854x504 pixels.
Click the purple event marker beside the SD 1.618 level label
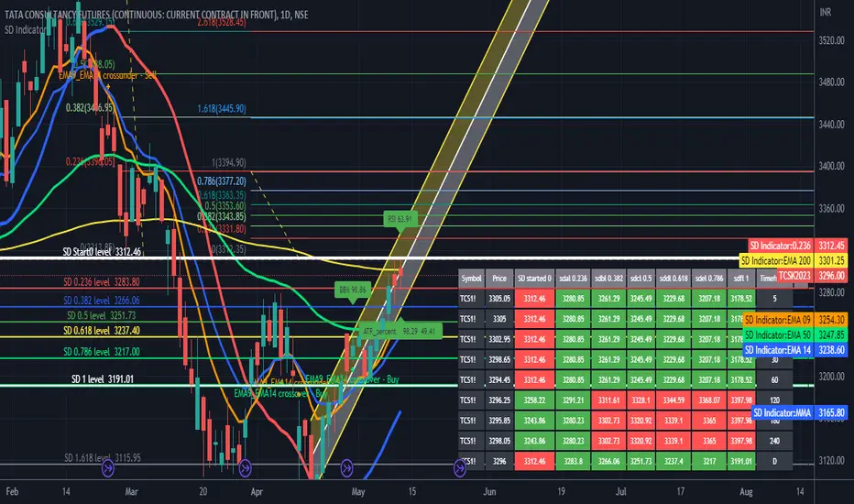(108, 467)
